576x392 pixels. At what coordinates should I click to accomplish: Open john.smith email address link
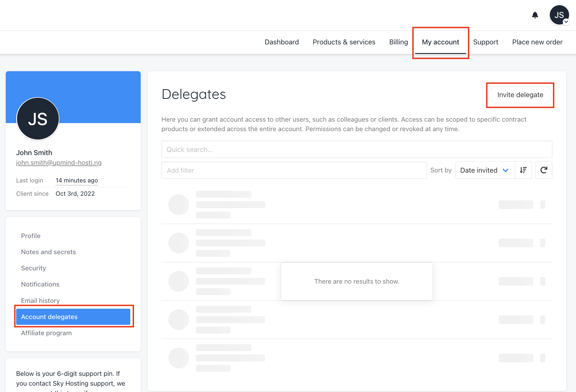coord(59,163)
